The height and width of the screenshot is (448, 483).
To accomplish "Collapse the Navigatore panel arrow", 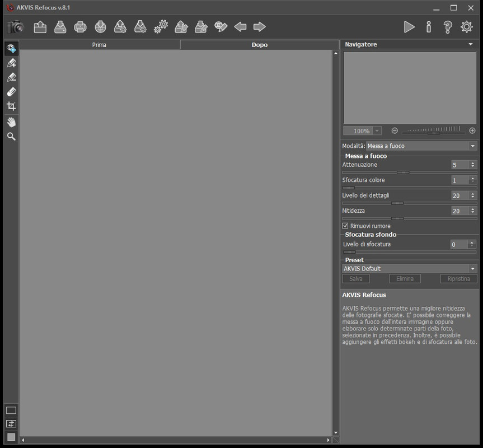I will tap(470, 44).
